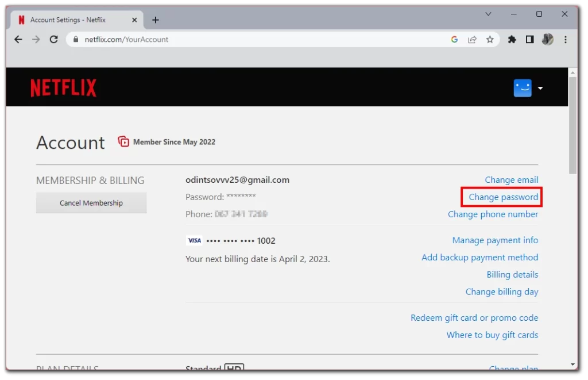Open the Billing details link

[x=512, y=275]
